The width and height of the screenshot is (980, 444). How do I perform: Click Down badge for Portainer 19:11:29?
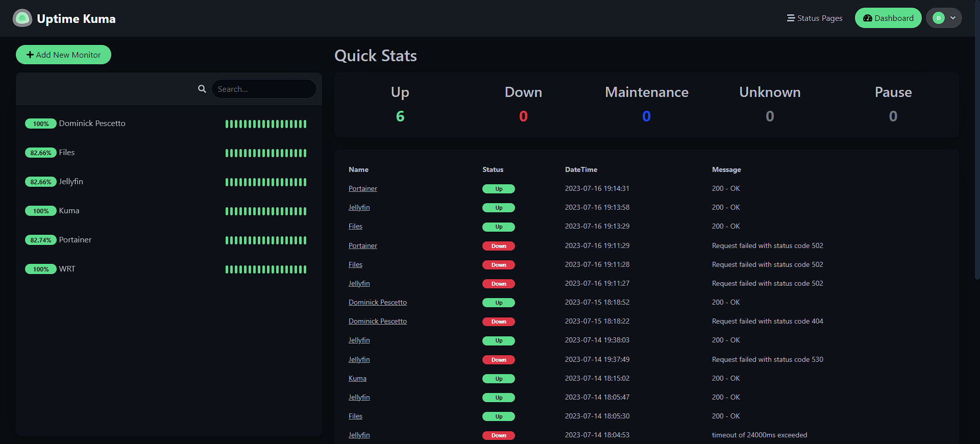[499, 246]
